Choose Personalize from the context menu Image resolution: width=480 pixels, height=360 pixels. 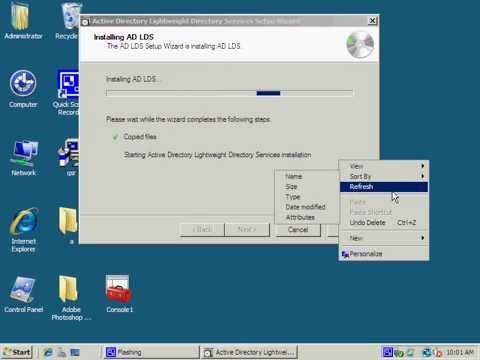pyautogui.click(x=384, y=254)
